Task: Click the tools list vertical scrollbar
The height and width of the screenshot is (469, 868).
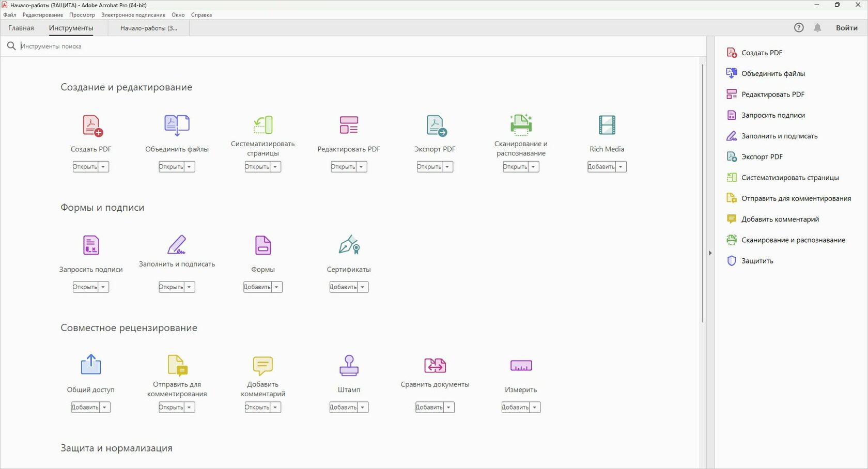Action: (x=703, y=193)
